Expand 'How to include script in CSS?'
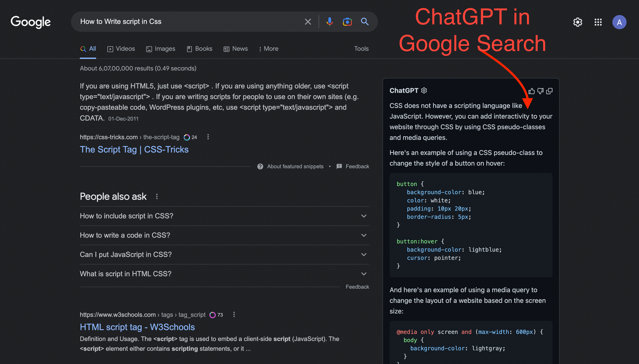This screenshot has height=364, width=639. tap(224, 216)
